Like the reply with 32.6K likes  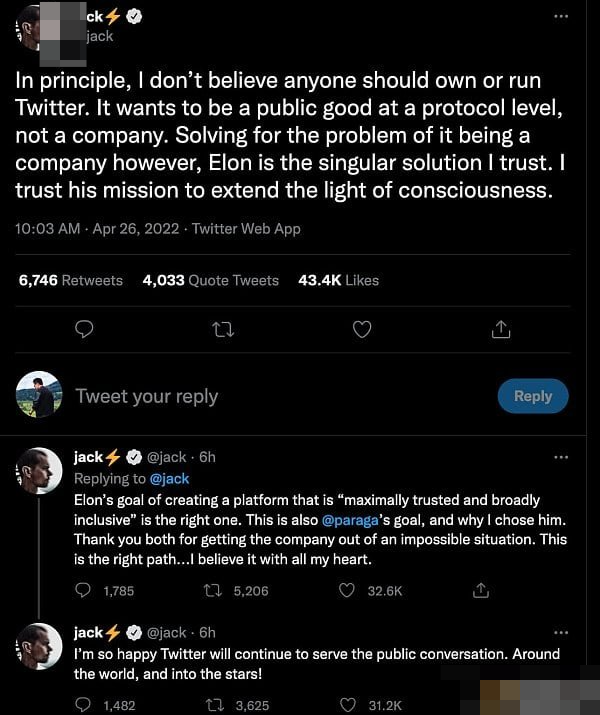coord(347,591)
